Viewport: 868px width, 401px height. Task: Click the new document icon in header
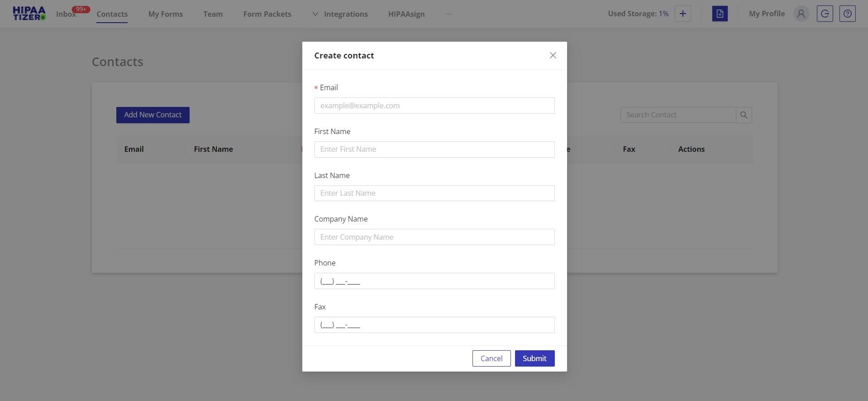pyautogui.click(x=720, y=14)
